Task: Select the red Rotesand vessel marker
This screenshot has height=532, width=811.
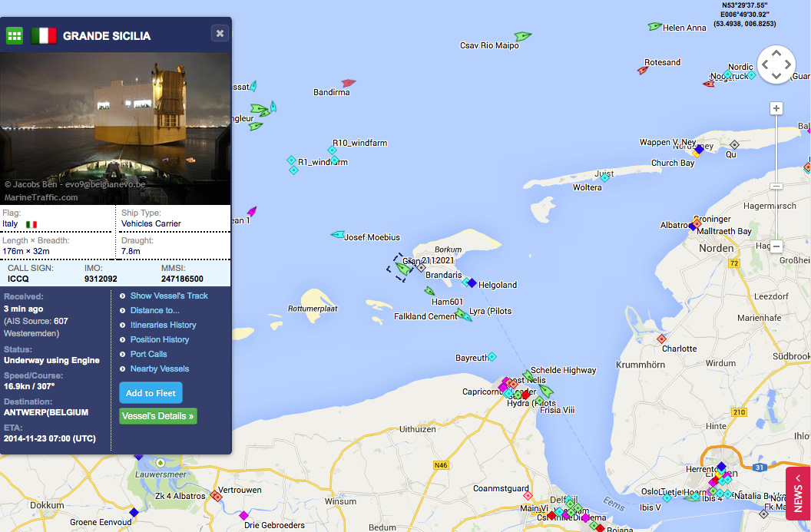Action: pos(642,70)
